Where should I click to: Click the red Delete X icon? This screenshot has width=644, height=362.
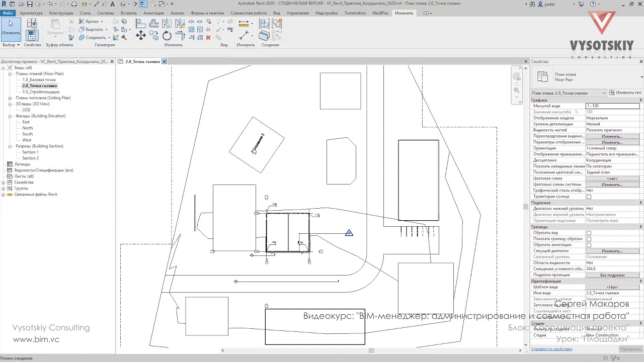(x=208, y=37)
